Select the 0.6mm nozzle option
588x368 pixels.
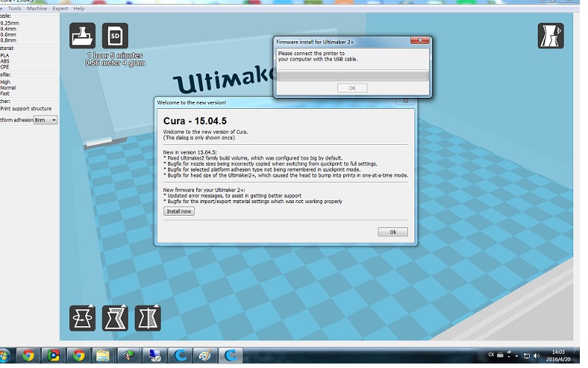pos(8,34)
